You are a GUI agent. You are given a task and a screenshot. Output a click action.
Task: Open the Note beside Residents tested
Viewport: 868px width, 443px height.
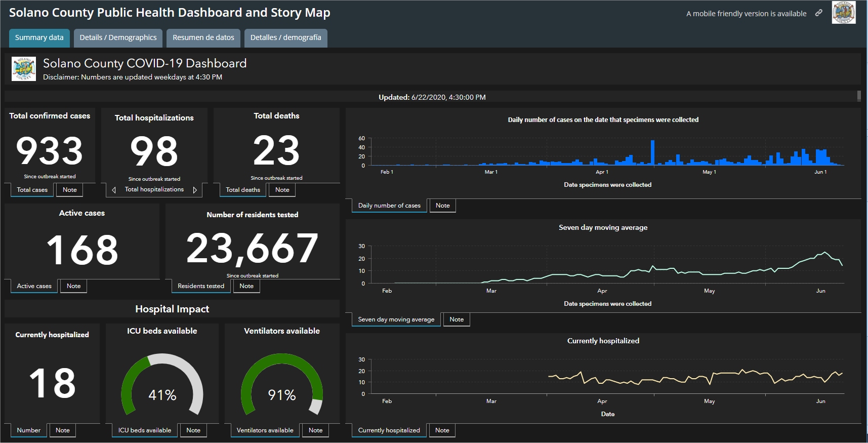click(246, 286)
